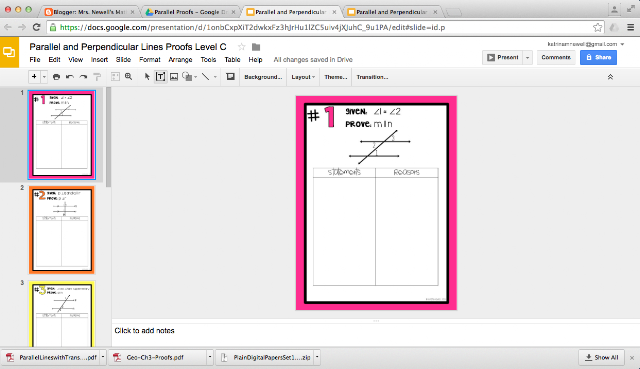Expand the new slide dropdown arrow
This screenshot has height=369, width=640.
(44, 77)
